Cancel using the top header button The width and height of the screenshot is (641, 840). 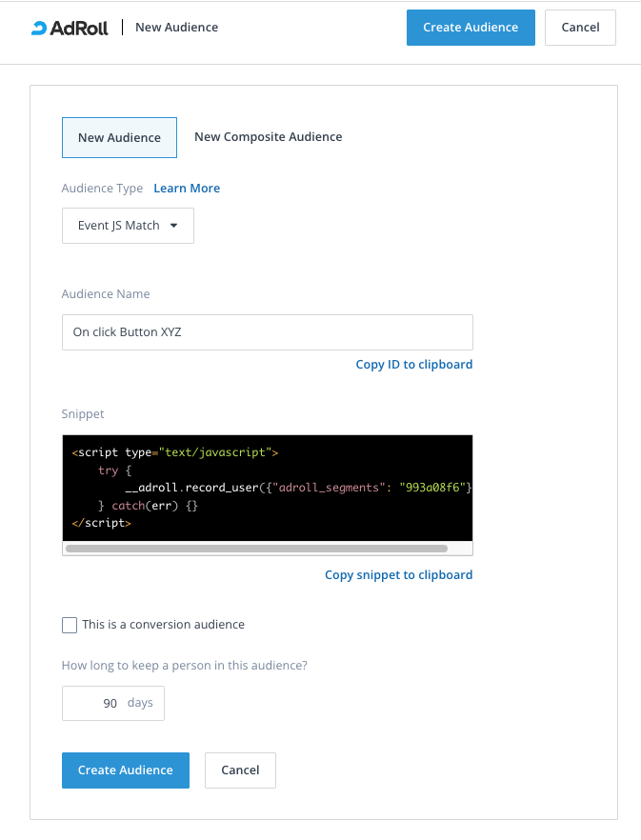pyautogui.click(x=580, y=28)
